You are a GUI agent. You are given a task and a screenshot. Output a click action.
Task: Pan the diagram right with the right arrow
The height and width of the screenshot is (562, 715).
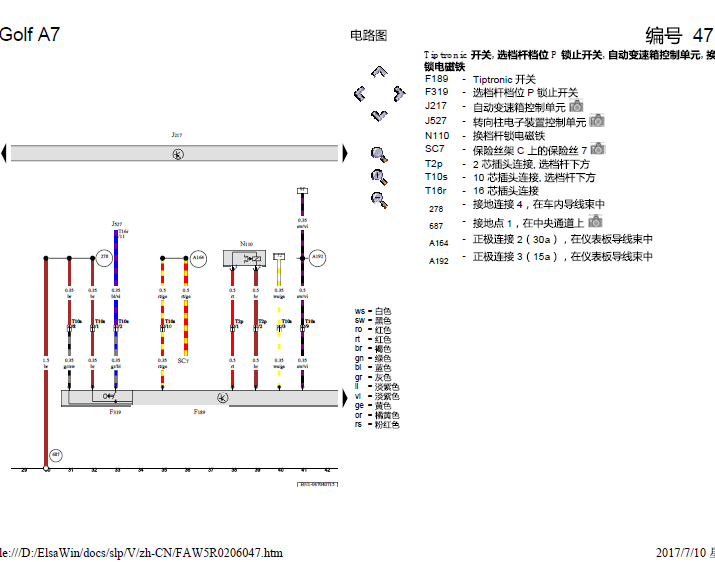coord(399,94)
